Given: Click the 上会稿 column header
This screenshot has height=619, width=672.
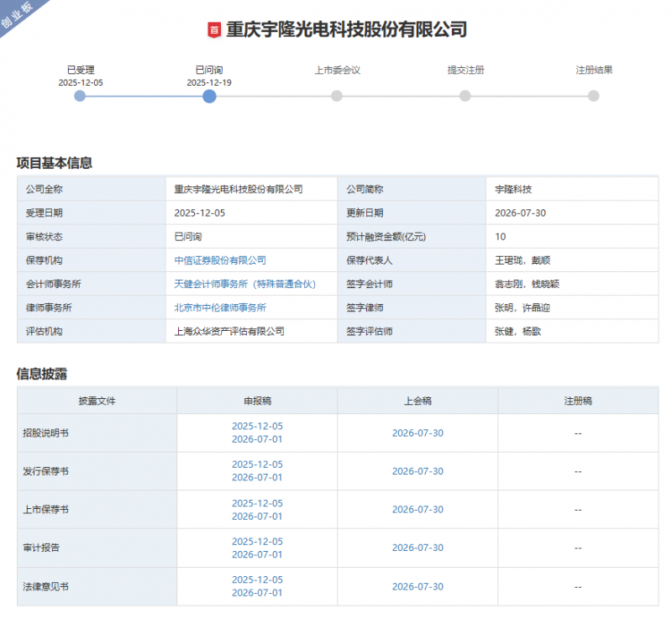Looking at the screenshot, I should pyautogui.click(x=417, y=401).
